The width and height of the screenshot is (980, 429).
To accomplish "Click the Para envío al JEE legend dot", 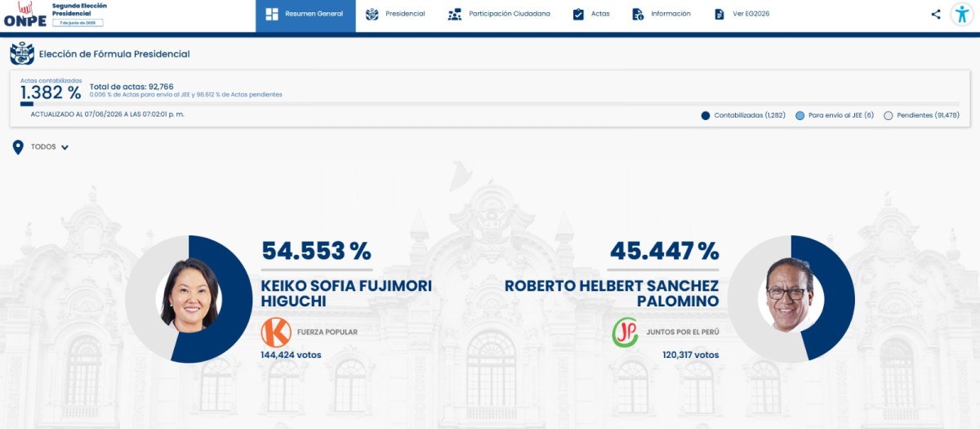I will click(x=800, y=115).
